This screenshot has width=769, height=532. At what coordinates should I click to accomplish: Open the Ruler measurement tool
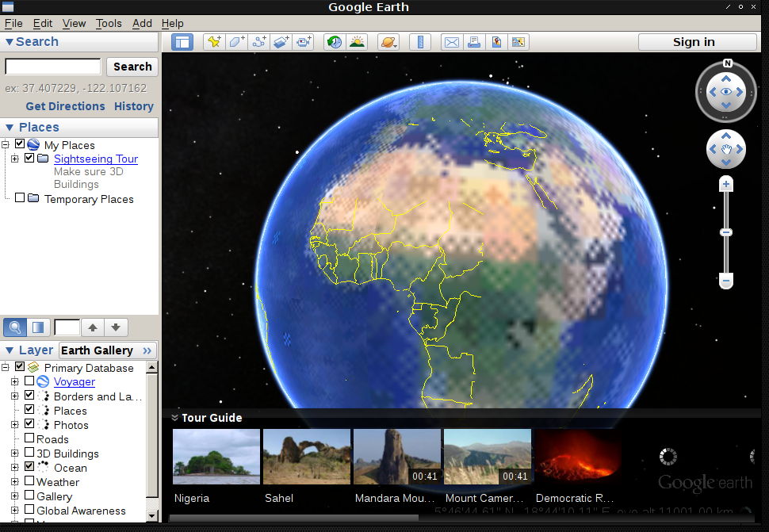pyautogui.click(x=419, y=41)
